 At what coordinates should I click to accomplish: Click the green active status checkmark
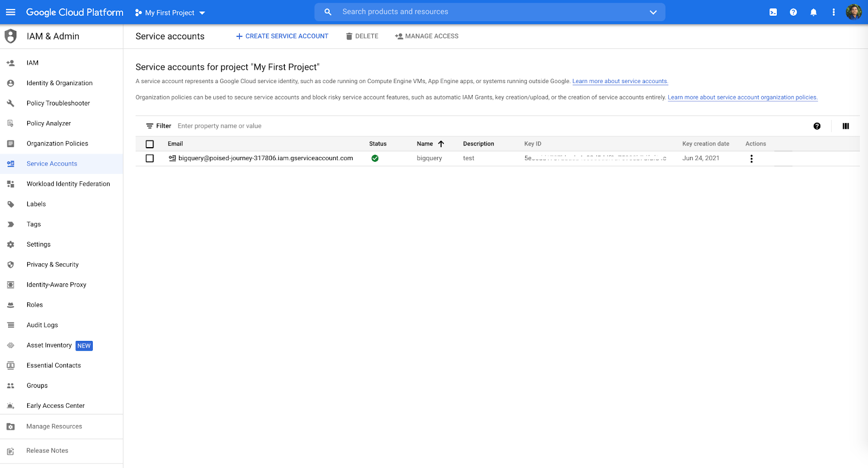pyautogui.click(x=375, y=159)
